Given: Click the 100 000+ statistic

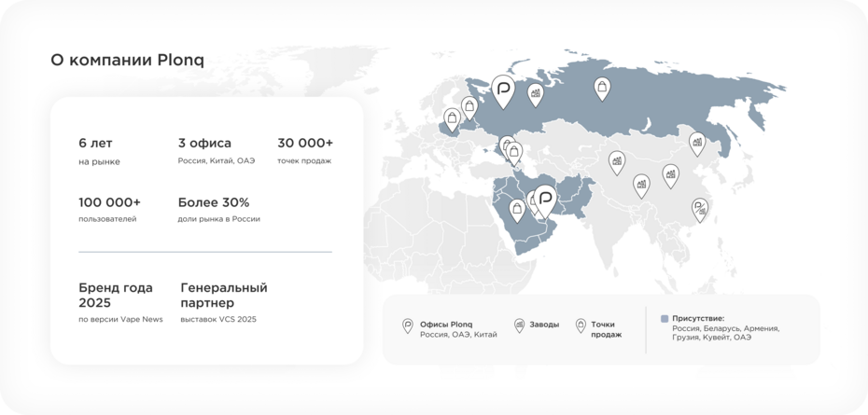Looking at the screenshot, I should click(109, 202).
